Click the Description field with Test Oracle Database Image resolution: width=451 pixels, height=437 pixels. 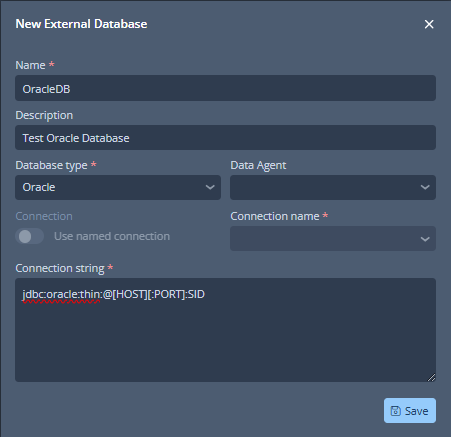225,138
